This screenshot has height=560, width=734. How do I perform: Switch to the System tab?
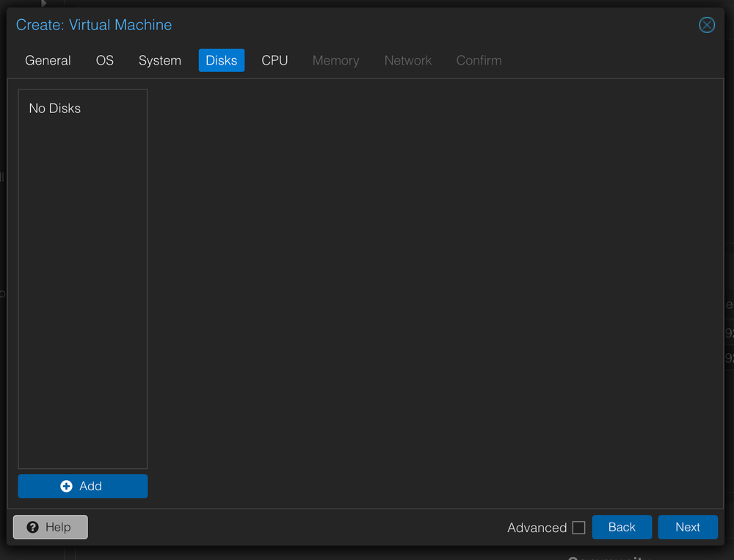(x=159, y=60)
